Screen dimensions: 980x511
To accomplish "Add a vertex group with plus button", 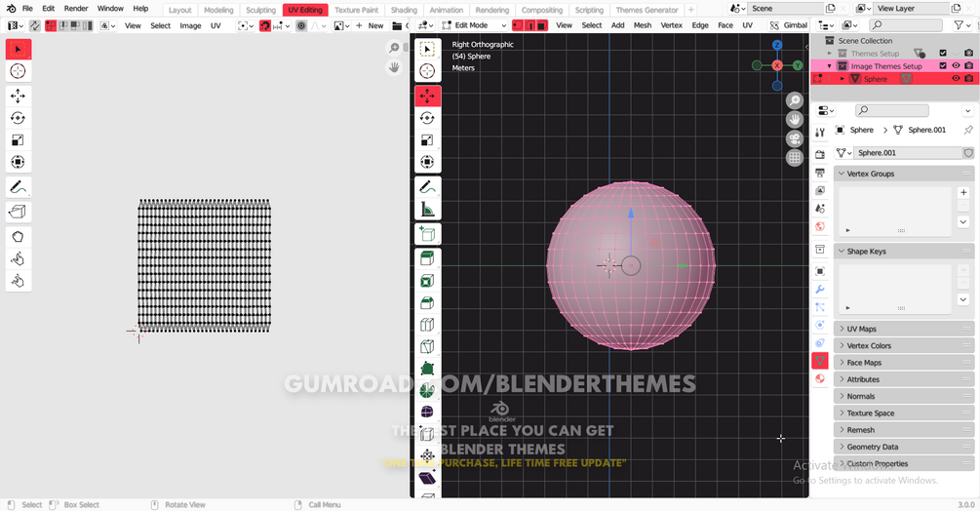I will 963,192.
